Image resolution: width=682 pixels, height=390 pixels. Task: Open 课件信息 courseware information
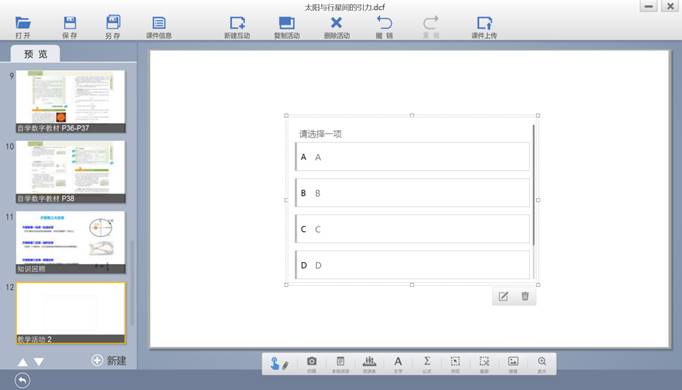(x=159, y=27)
